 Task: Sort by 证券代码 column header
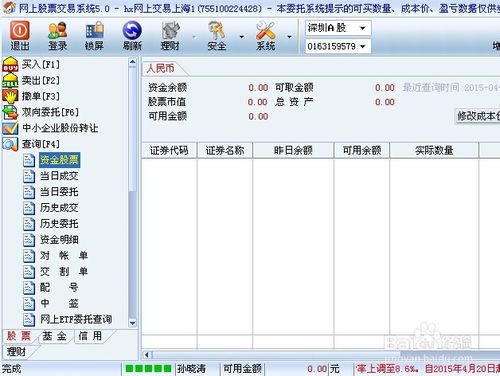(x=169, y=150)
